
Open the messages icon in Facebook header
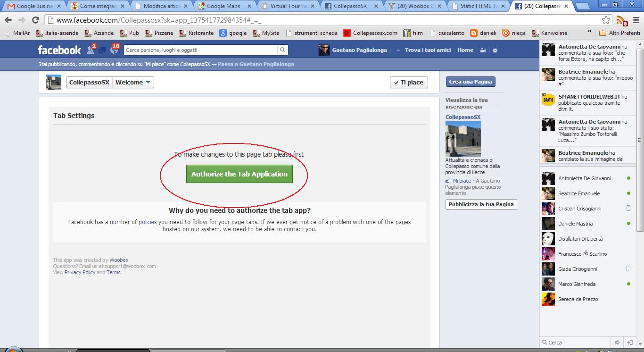pos(102,50)
